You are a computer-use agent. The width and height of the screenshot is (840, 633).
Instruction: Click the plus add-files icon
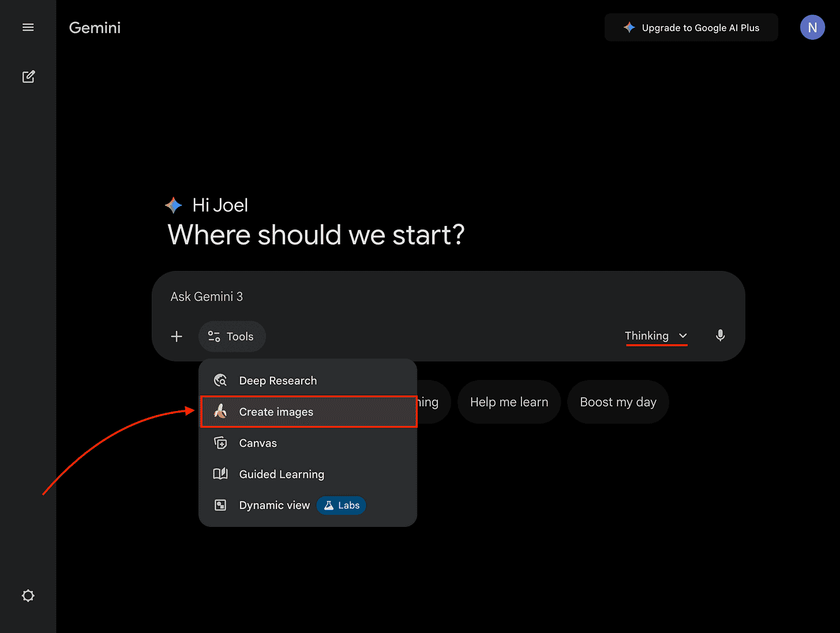(x=177, y=336)
